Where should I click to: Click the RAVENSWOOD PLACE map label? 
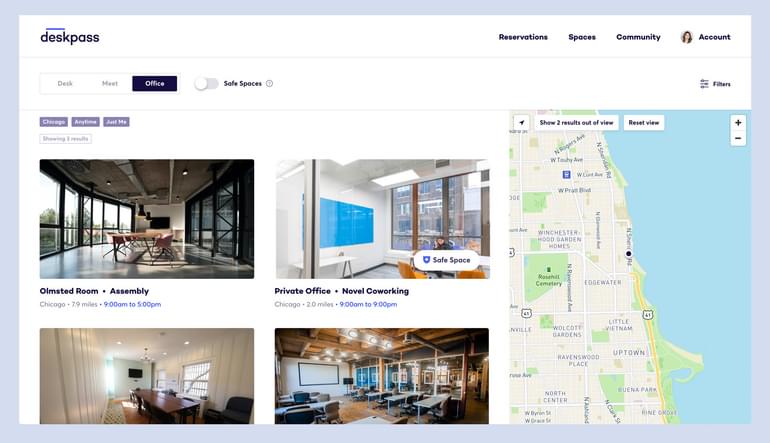coord(578,360)
